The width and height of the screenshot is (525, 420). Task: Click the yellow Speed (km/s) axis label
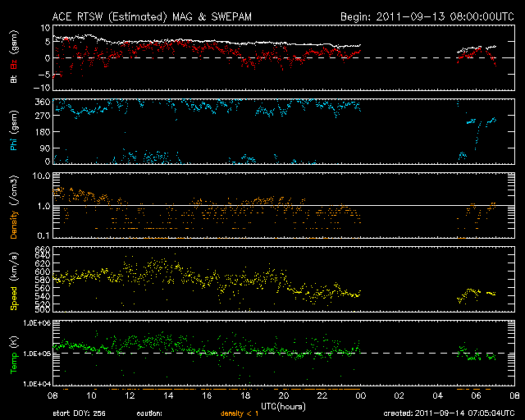[14, 281]
